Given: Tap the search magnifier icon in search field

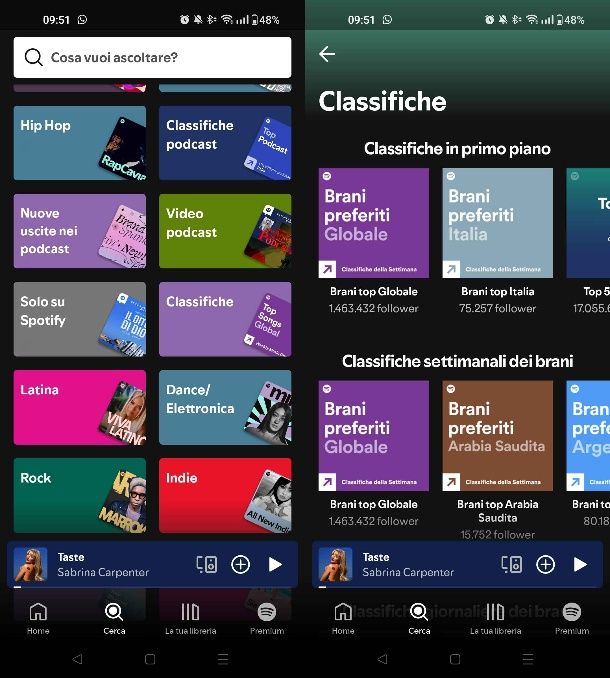Looking at the screenshot, I should (x=33, y=57).
